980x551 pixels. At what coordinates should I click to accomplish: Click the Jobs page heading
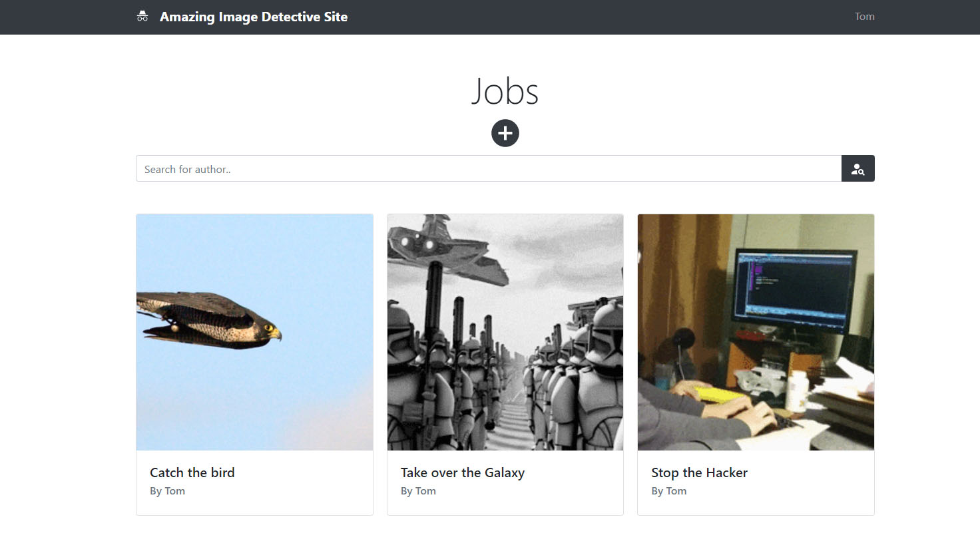[x=505, y=91]
